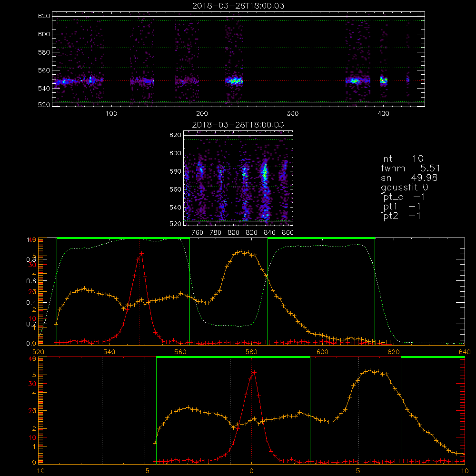The image size is (476, 476).
Task: Click x-axis label 800 on middle image
Action: [x=233, y=233]
